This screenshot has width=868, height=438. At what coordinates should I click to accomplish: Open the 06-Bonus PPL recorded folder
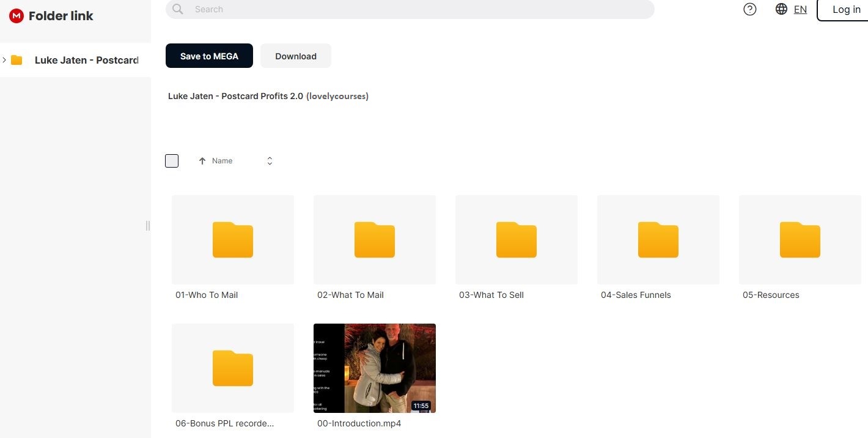pyautogui.click(x=233, y=368)
